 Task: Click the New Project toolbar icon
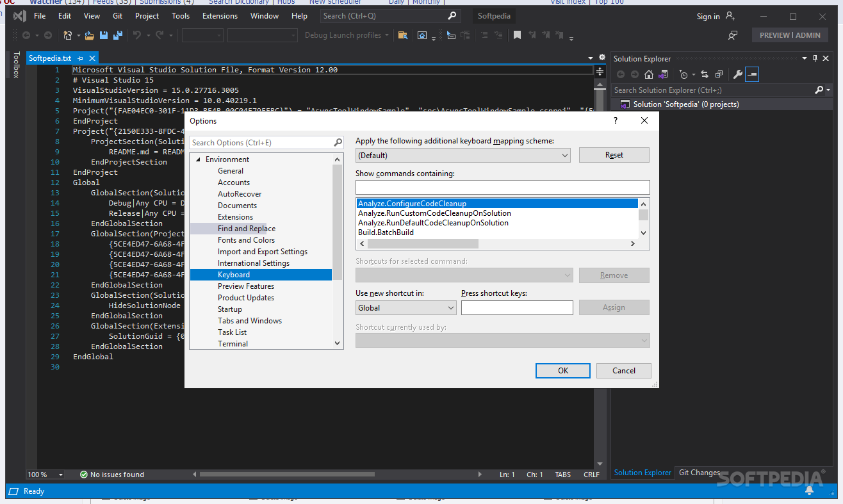click(x=67, y=35)
